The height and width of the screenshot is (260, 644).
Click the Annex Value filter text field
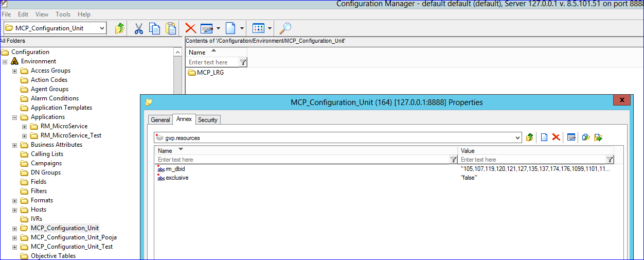point(532,160)
